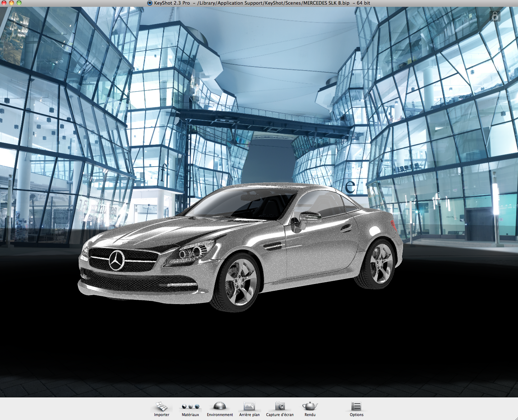The image size is (518, 420).
Task: Click the KeyShot title bar document icon
Action: pyautogui.click(x=150, y=3)
